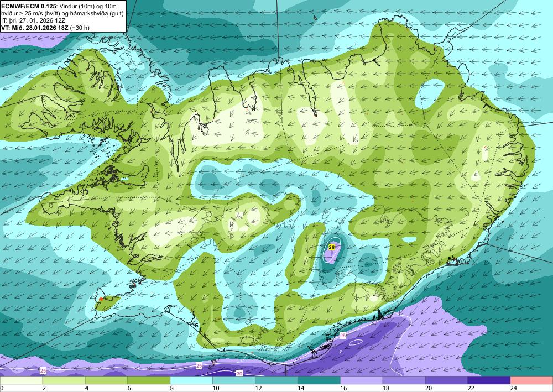Click the IT initialization time line 12Z
The width and height of the screenshot is (553, 392).
pyautogui.click(x=33, y=20)
